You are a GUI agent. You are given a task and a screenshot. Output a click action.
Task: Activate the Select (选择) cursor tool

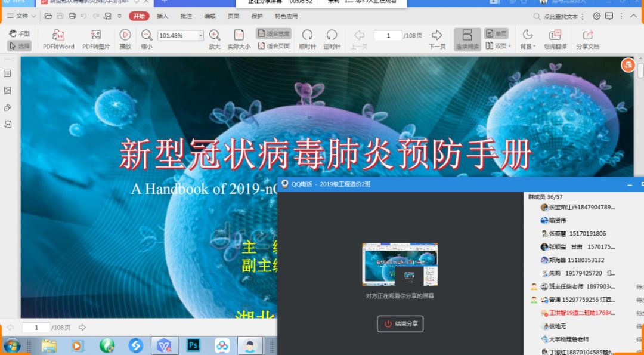[19, 46]
